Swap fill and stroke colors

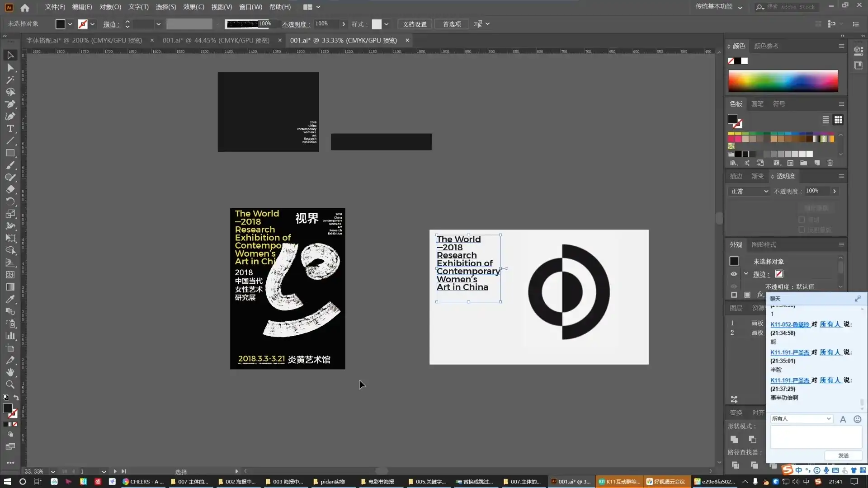(x=16, y=398)
